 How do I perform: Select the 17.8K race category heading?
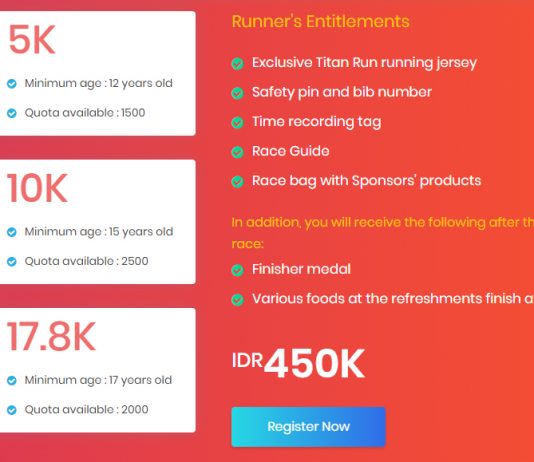click(51, 337)
